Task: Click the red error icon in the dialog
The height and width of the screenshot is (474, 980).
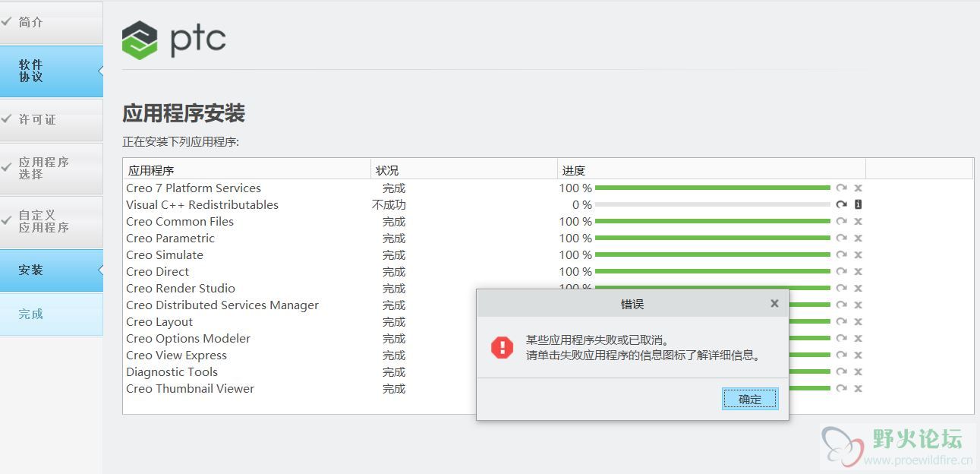Action: [x=502, y=347]
